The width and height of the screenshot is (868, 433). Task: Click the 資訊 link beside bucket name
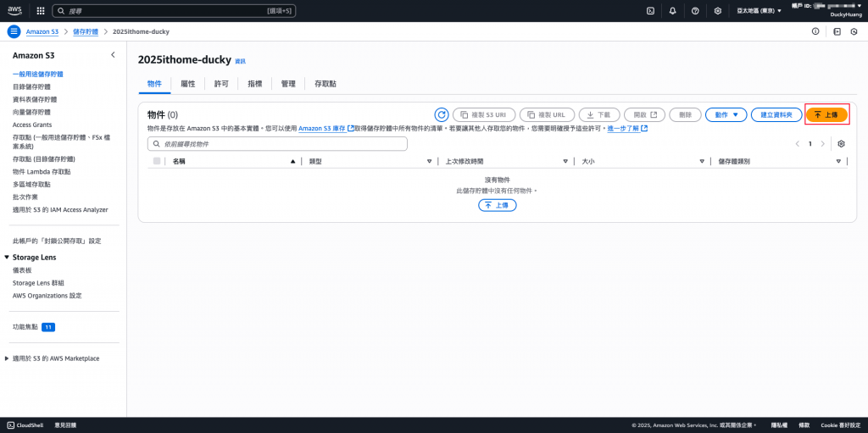pyautogui.click(x=240, y=61)
